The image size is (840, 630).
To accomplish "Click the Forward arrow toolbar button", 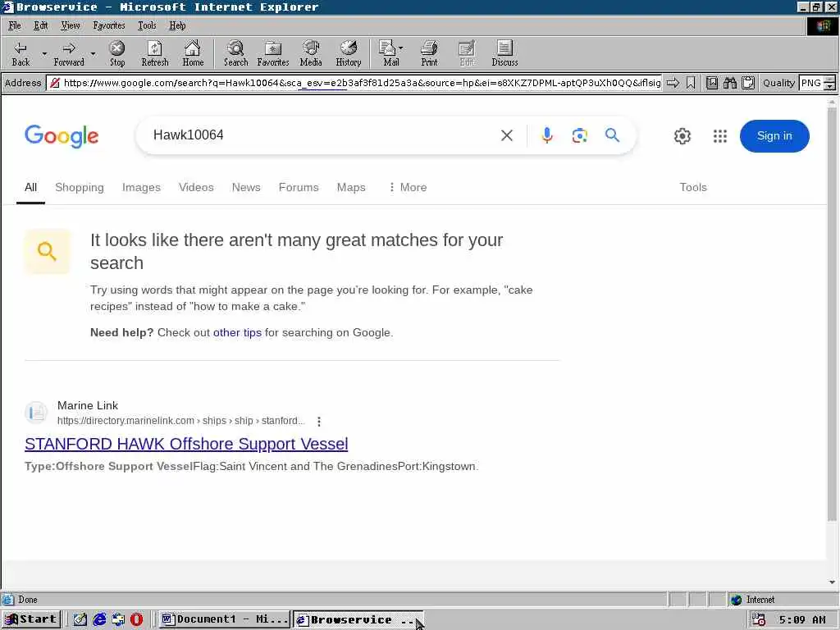I will click(69, 53).
